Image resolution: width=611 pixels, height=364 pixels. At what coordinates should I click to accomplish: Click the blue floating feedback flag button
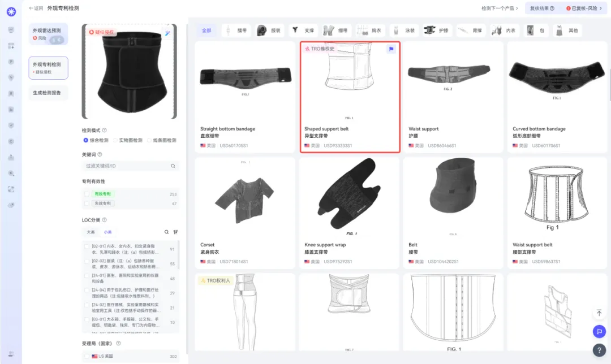[x=599, y=332]
